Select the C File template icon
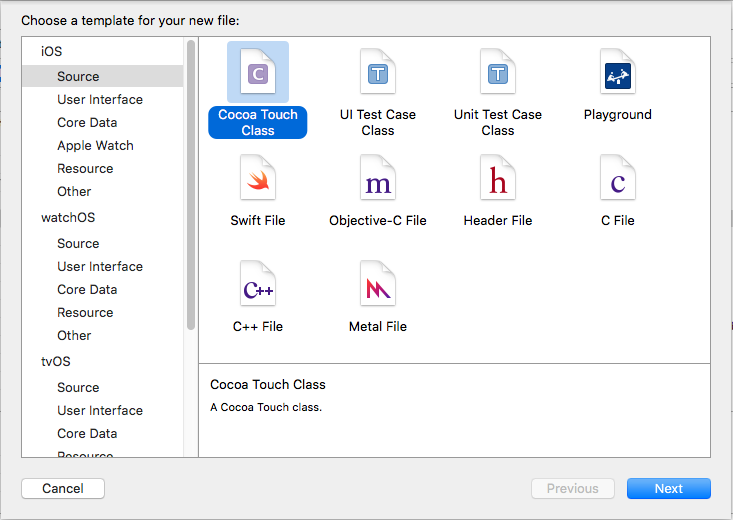733x520 pixels. (x=618, y=179)
